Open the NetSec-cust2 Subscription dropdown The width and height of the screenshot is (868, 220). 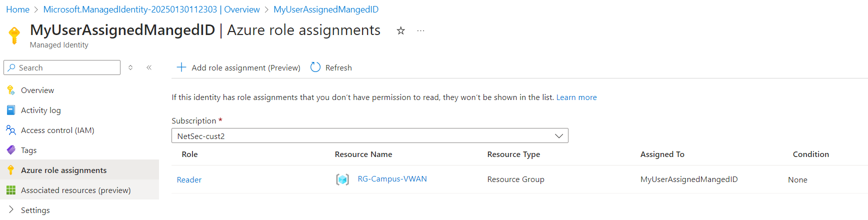[x=369, y=136]
